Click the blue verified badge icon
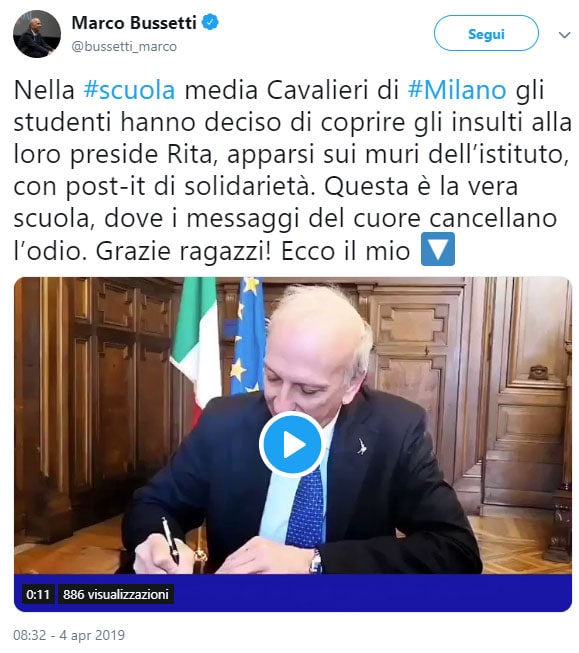The height and width of the screenshot is (653, 579). (x=210, y=22)
